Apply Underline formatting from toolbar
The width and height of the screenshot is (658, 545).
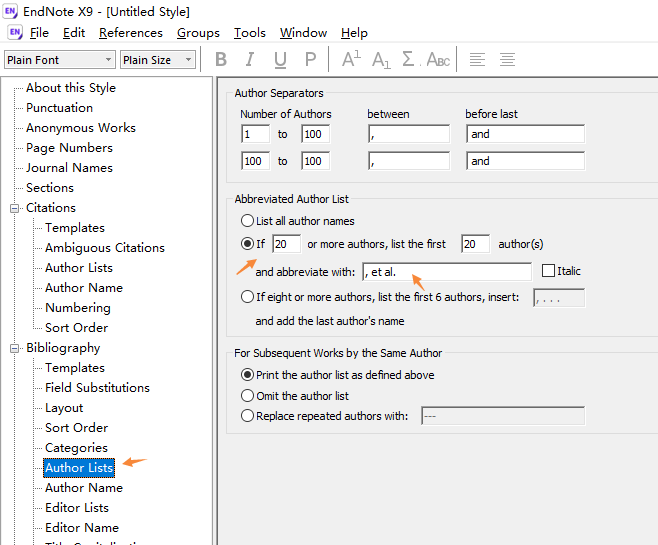(280, 60)
